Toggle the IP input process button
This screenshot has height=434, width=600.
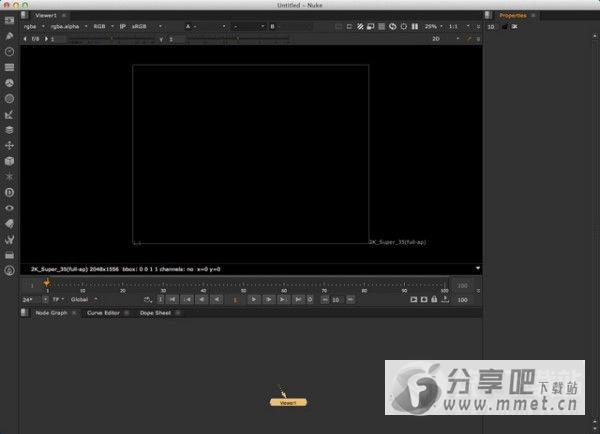[122, 26]
